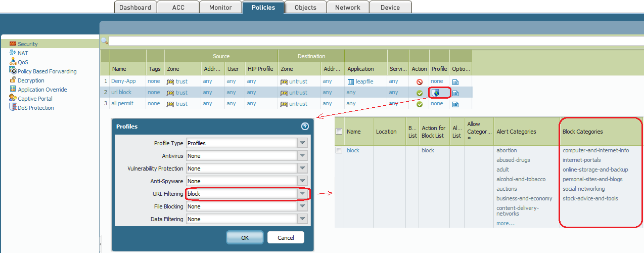Select Captive Portal in sidebar
644x253 pixels.
(35, 99)
